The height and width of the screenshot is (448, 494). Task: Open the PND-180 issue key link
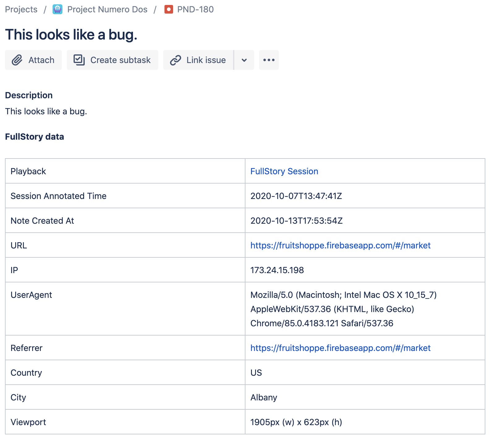(195, 9)
